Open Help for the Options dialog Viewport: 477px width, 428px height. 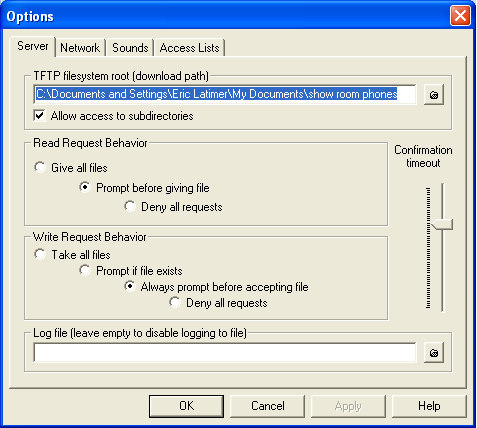tap(429, 406)
